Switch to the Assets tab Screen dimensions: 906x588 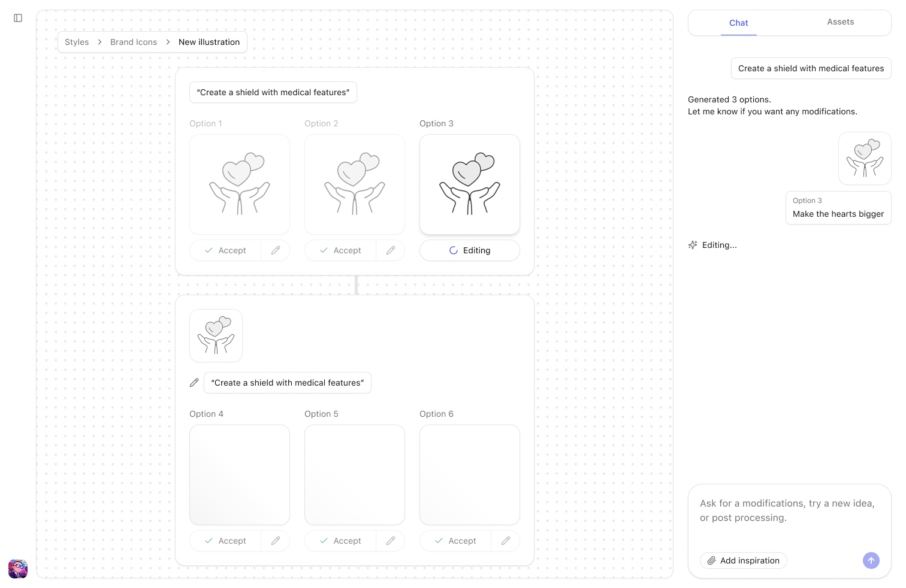(840, 22)
